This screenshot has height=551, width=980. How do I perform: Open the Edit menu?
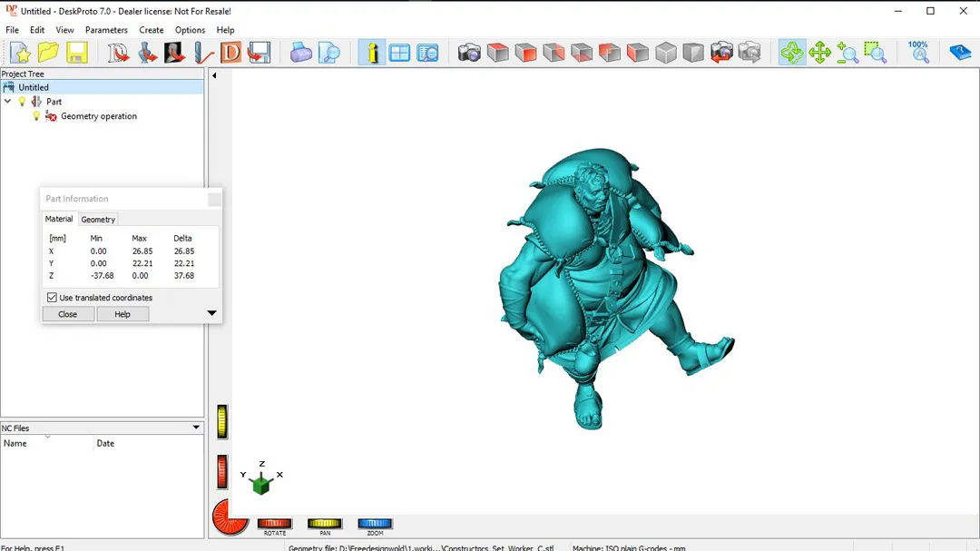tap(37, 30)
